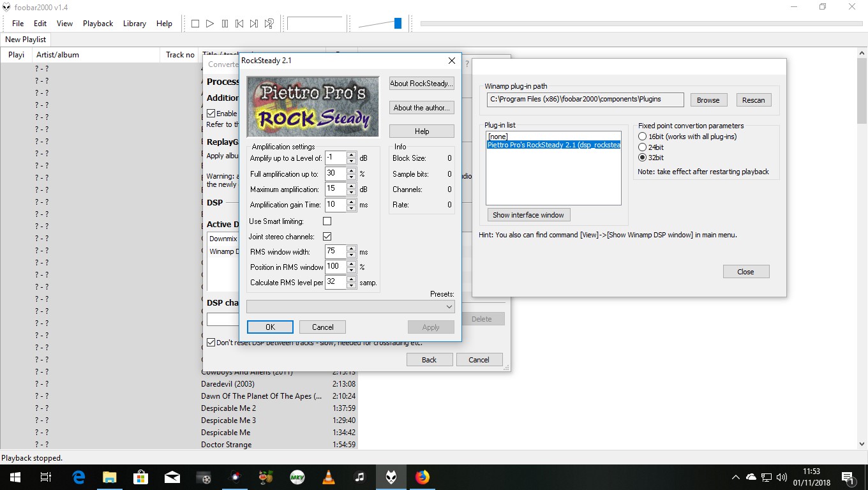Screen dimensions: 868x490
Task: Open Task View from the taskbar
Action: [46, 477]
